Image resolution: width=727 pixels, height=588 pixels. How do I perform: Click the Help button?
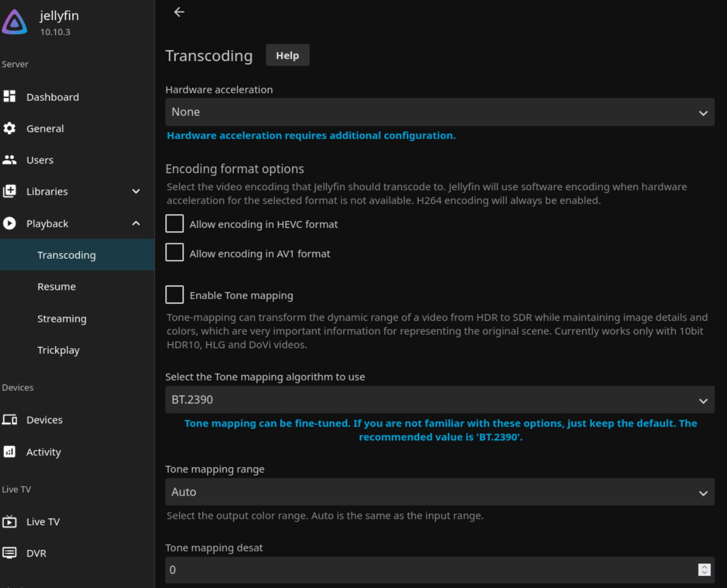tap(287, 55)
